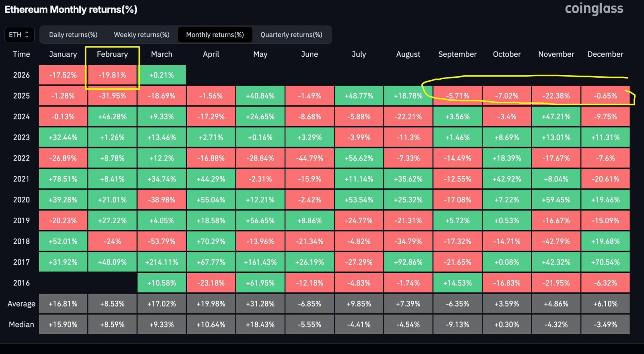The width and height of the screenshot is (644, 354).
Task: Select the 2025 November -22.38% cell
Action: pyautogui.click(x=556, y=96)
